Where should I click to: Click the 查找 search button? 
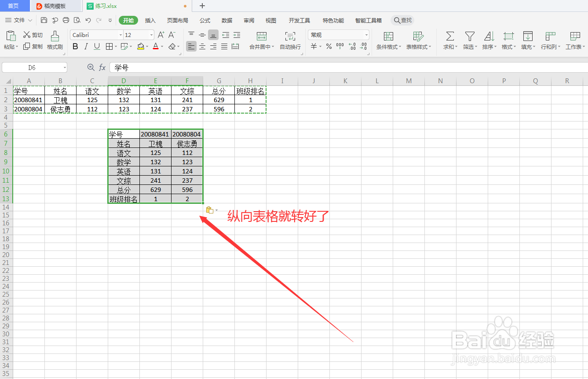pyautogui.click(x=402, y=20)
